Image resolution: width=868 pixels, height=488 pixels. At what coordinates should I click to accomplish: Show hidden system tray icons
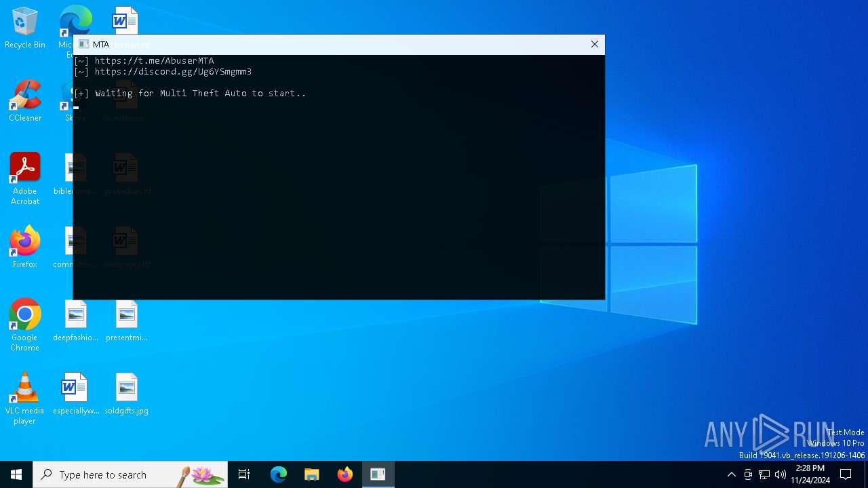(731, 474)
